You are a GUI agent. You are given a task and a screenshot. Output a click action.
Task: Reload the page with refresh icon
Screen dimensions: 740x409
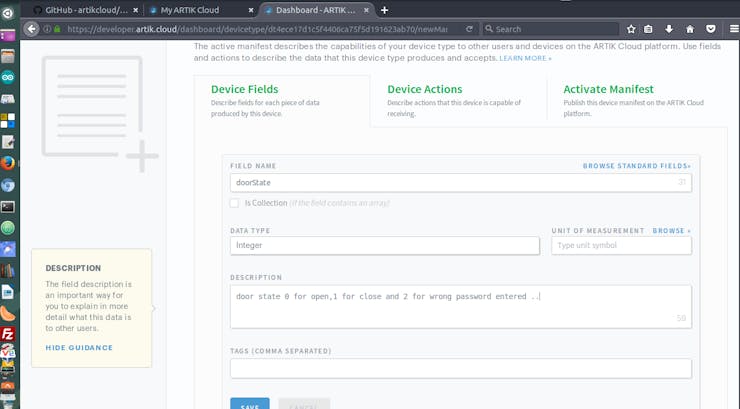point(469,29)
